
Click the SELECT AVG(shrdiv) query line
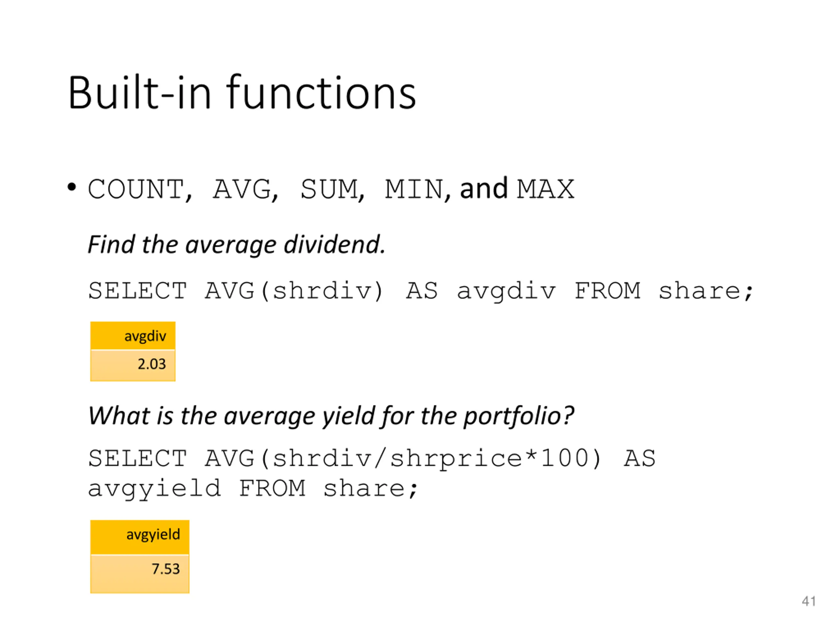(x=420, y=292)
